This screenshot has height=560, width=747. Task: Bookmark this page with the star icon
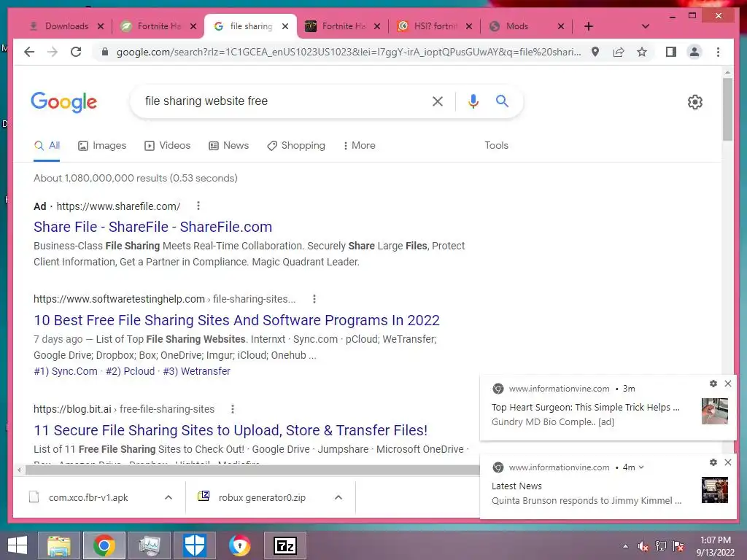tap(642, 52)
